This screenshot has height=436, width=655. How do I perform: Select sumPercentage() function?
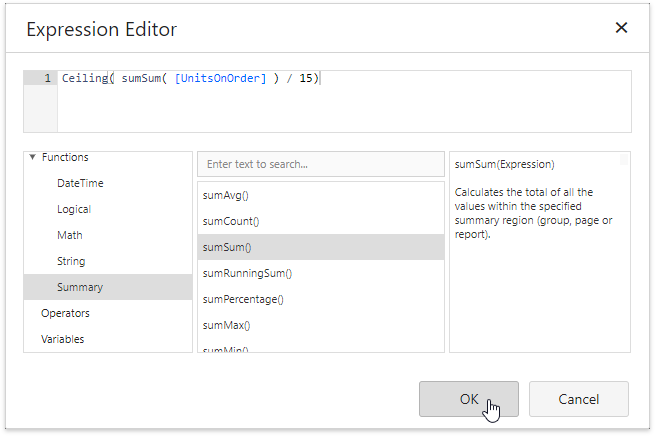[x=243, y=299]
